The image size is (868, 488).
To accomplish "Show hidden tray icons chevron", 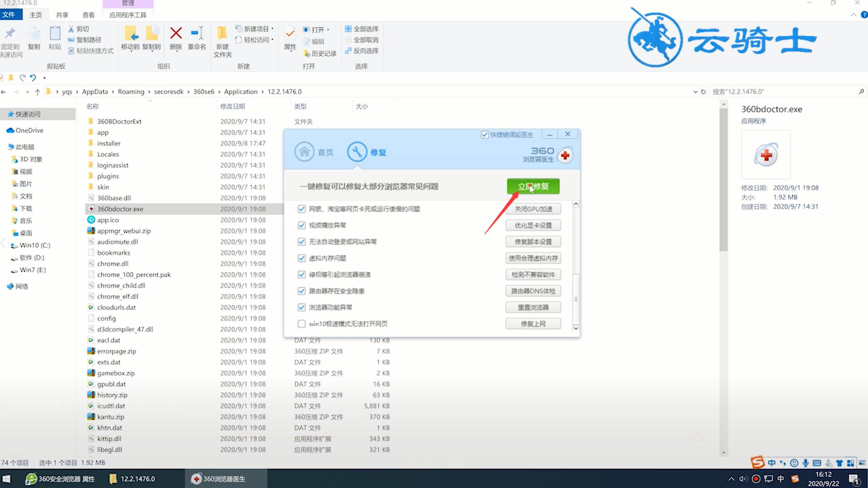I will click(731, 478).
